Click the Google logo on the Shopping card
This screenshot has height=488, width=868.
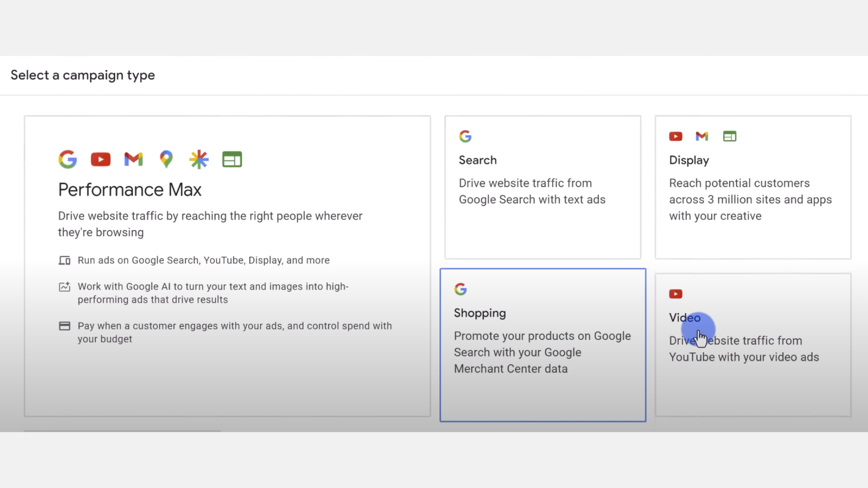tap(460, 289)
